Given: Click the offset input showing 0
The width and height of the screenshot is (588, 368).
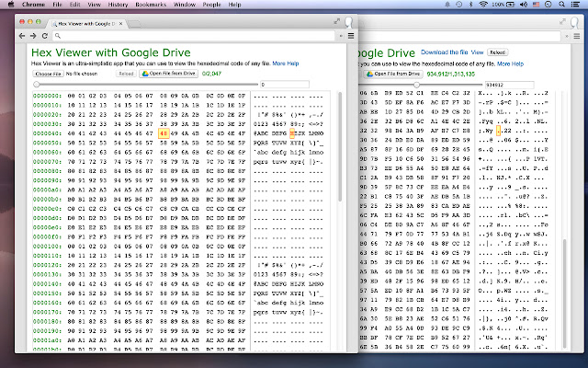Looking at the screenshot, I should [285, 85].
